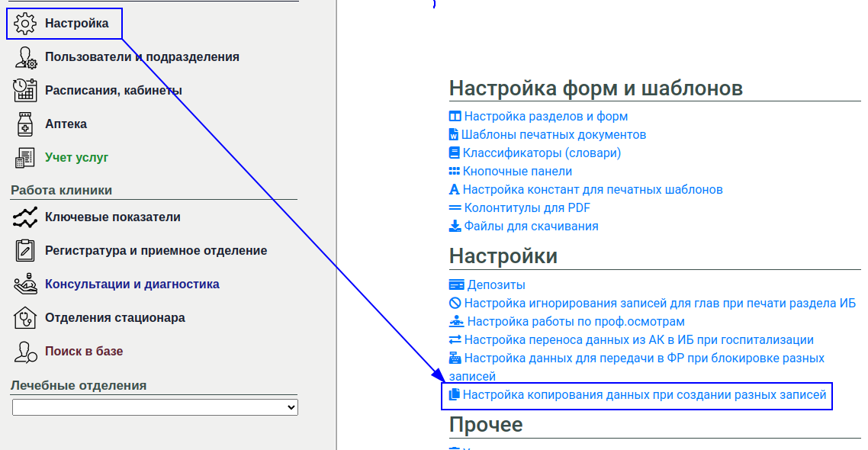This screenshot has width=868, height=450.
Task: Click the Аптека medicine bottle icon
Action: point(25,124)
